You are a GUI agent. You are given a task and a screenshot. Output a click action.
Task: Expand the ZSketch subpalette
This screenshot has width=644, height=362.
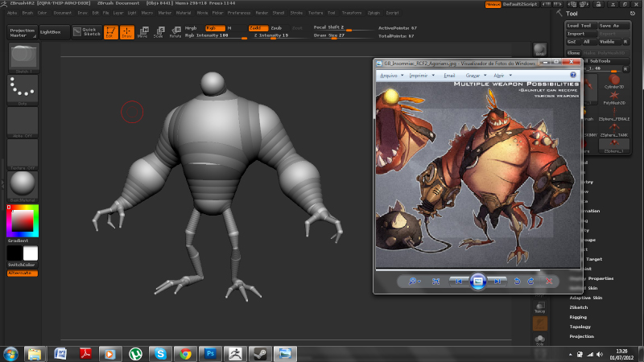[x=578, y=307]
